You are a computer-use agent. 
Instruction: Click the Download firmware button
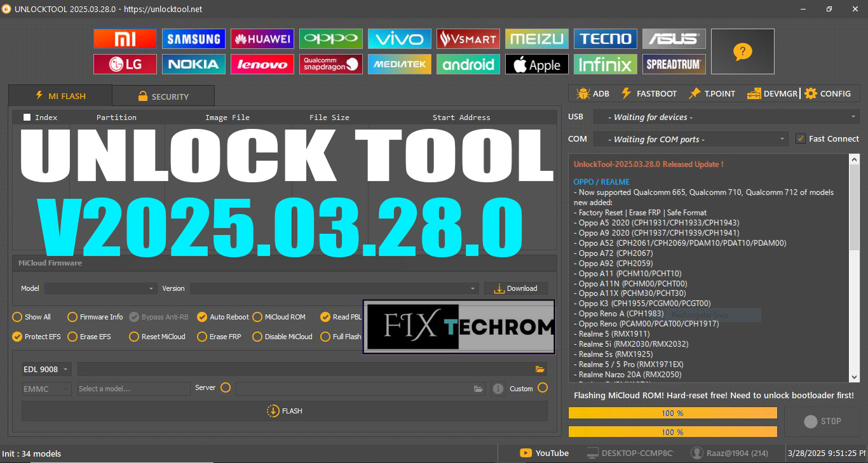516,288
